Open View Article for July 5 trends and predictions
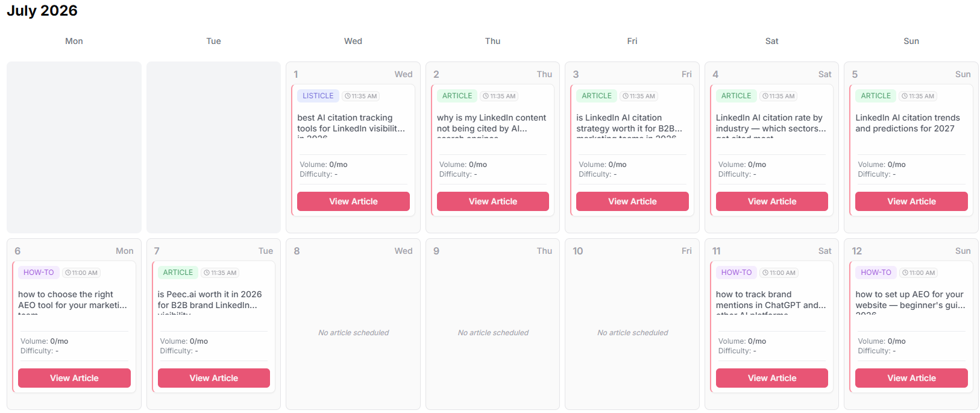980x413 pixels. [x=911, y=201]
